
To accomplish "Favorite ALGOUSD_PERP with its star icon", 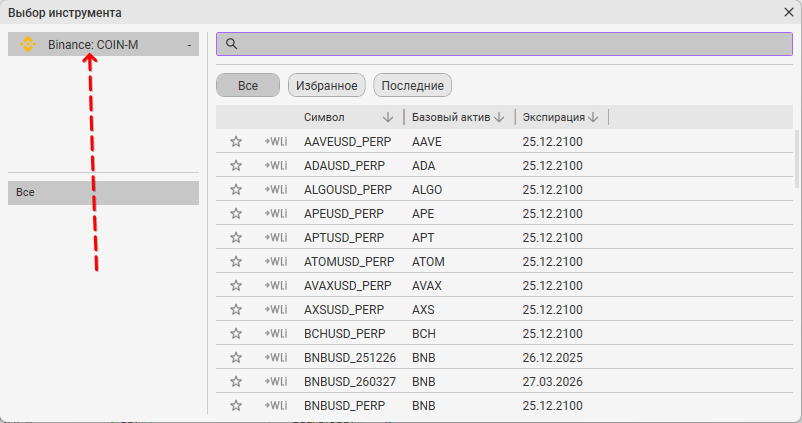I will (236, 190).
